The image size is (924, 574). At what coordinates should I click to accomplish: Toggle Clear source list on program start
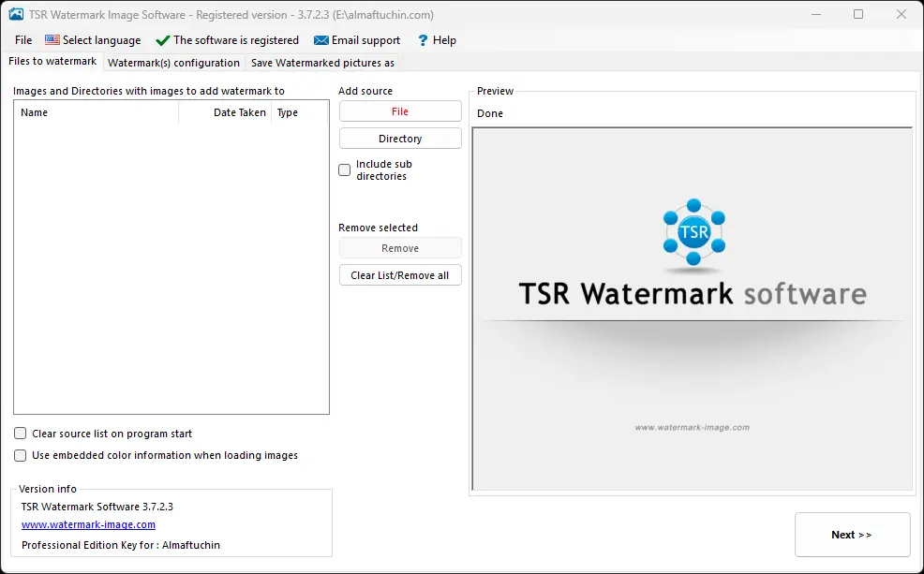[20, 434]
